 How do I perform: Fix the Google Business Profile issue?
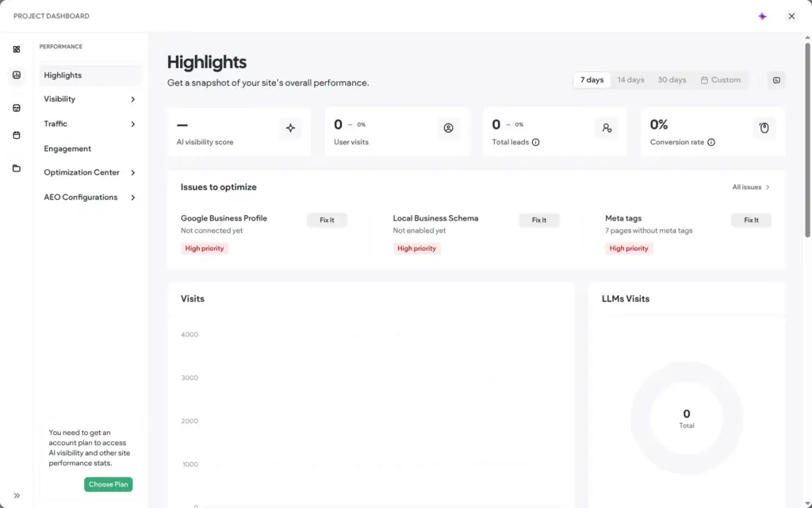[327, 221]
